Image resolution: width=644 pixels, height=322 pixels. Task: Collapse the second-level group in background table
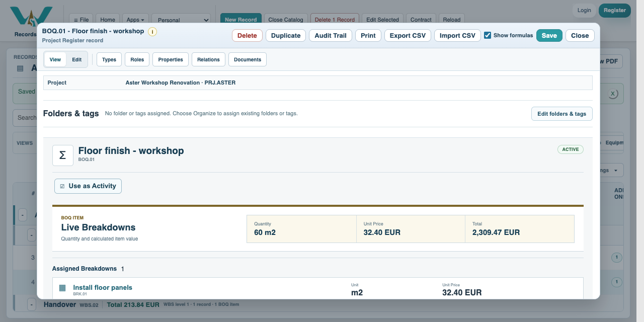point(31,235)
